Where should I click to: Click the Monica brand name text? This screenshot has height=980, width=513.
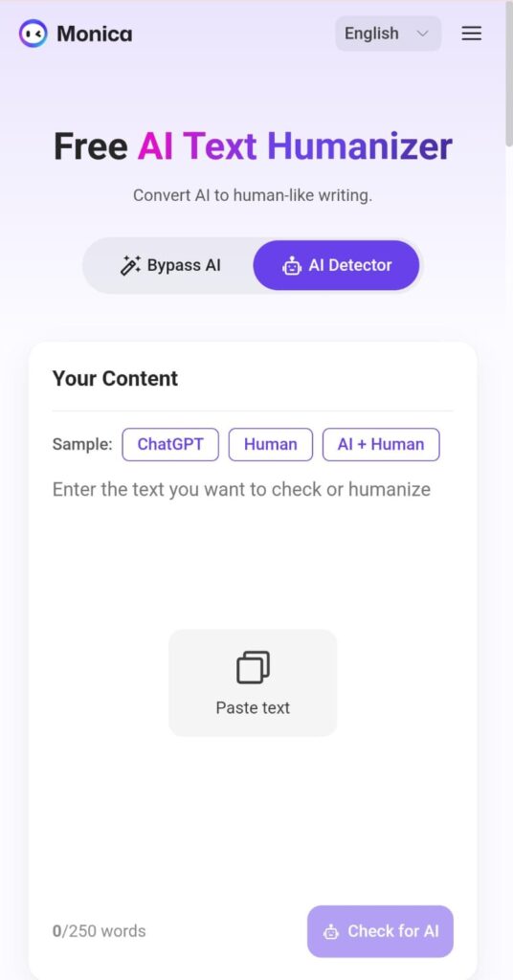pos(95,33)
